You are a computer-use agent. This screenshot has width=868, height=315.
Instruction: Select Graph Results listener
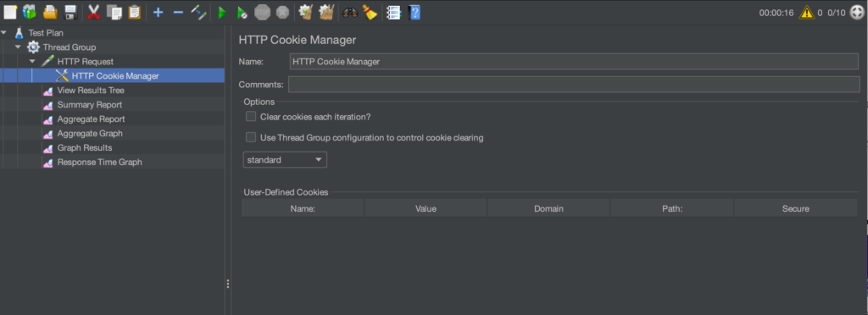click(85, 147)
